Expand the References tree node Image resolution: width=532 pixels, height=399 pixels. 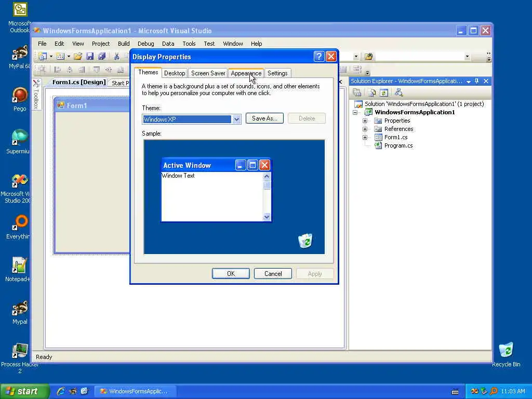coord(365,129)
